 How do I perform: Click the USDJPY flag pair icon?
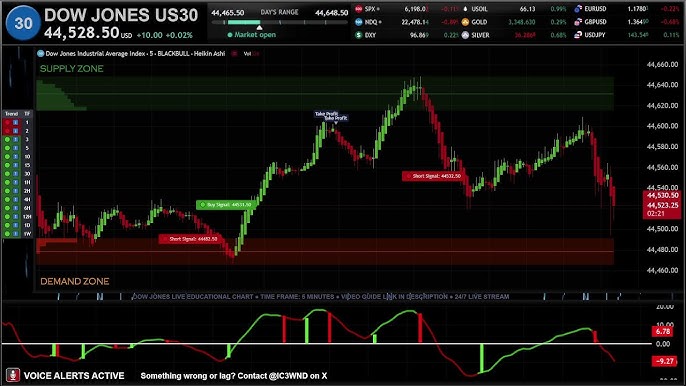pos(578,35)
